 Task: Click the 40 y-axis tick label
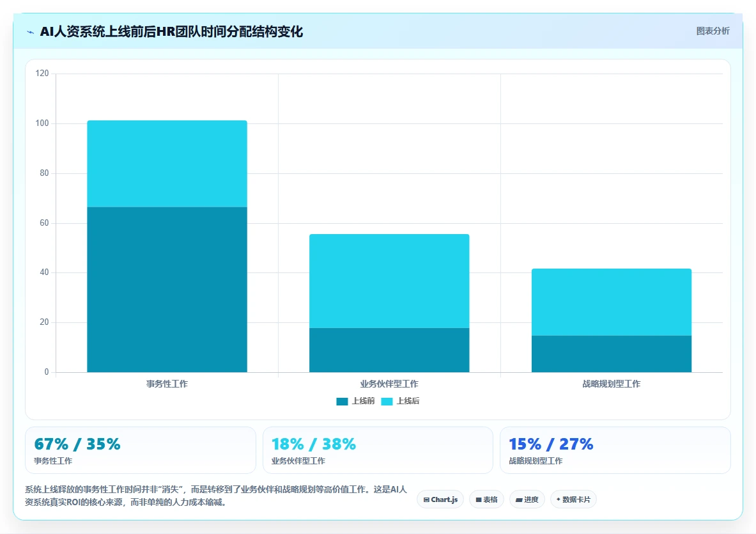pos(44,272)
